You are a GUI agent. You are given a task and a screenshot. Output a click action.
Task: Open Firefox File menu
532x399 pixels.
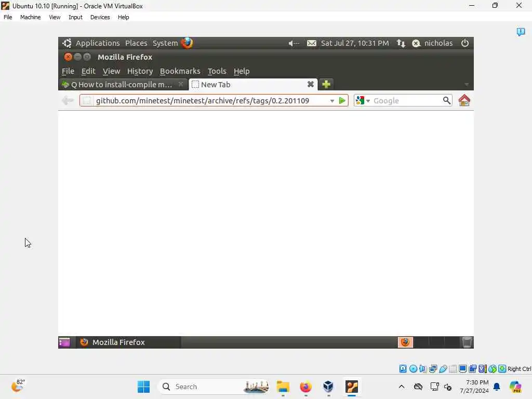68,71
